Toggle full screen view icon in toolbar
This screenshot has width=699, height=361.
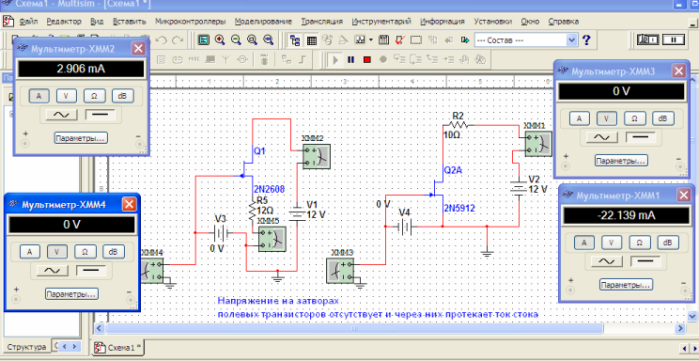[x=204, y=40]
